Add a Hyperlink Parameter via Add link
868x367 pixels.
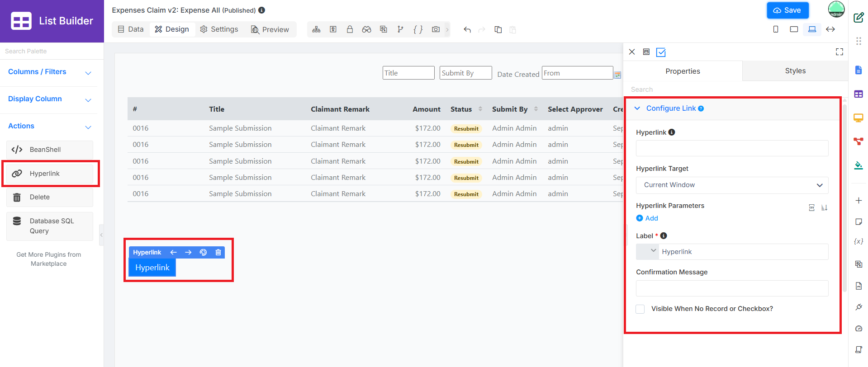647,218
